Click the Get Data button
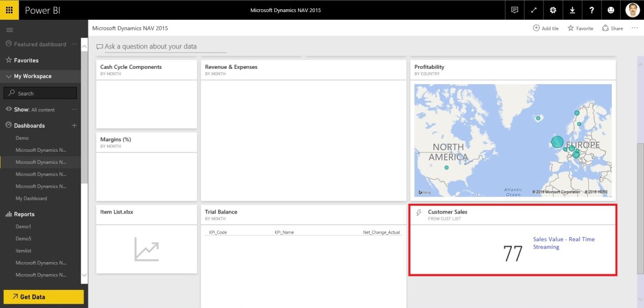The width and height of the screenshot is (644, 308). pos(44,297)
